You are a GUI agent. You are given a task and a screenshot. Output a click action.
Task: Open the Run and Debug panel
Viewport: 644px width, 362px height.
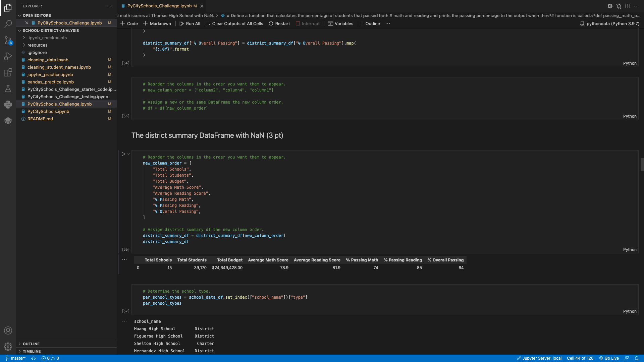[x=8, y=56]
